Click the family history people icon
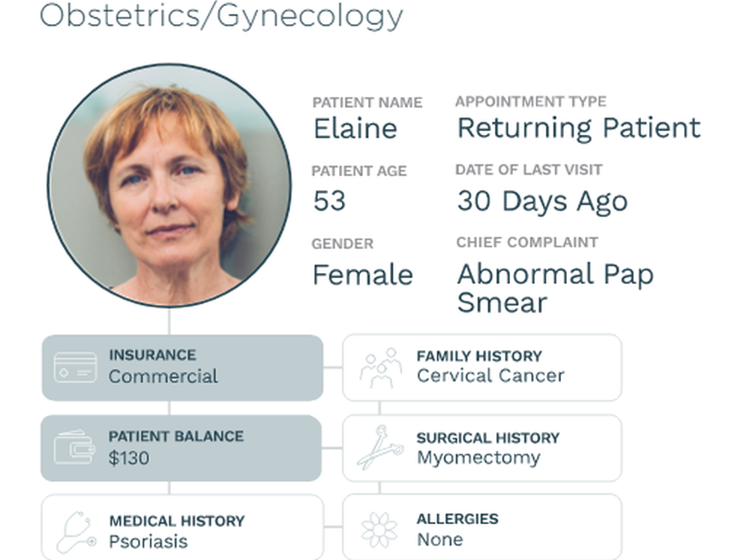Image resolution: width=750 pixels, height=560 pixels. 381,368
